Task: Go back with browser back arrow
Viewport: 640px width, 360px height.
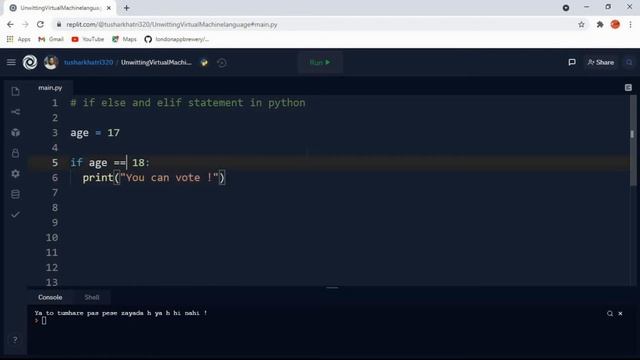Action: tap(10, 24)
